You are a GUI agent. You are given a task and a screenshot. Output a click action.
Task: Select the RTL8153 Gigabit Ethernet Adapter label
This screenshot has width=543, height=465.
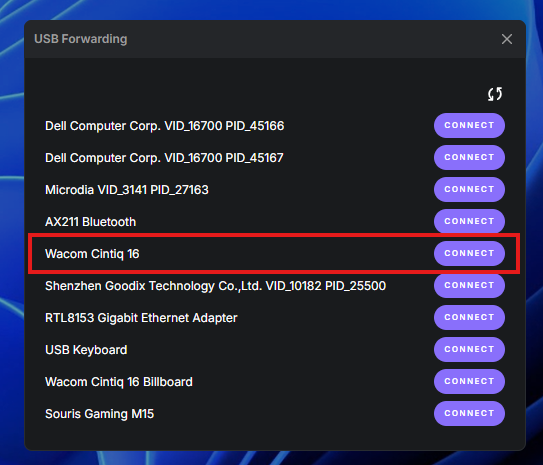(x=141, y=318)
